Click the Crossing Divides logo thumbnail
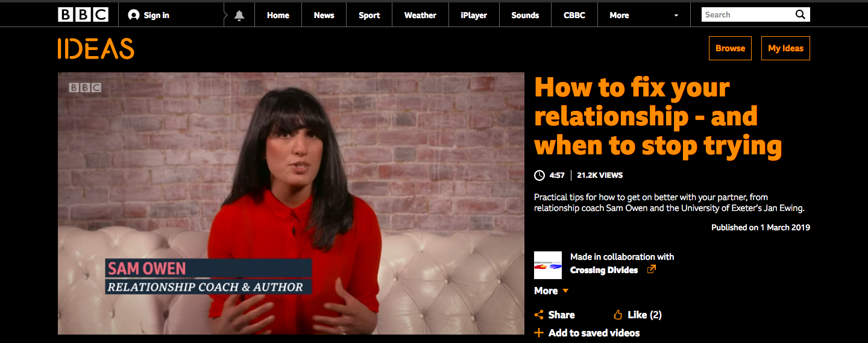The image size is (868, 343). (x=548, y=265)
